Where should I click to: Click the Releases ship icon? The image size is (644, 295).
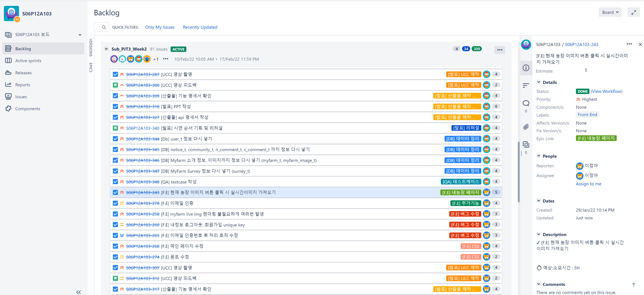click(8, 73)
